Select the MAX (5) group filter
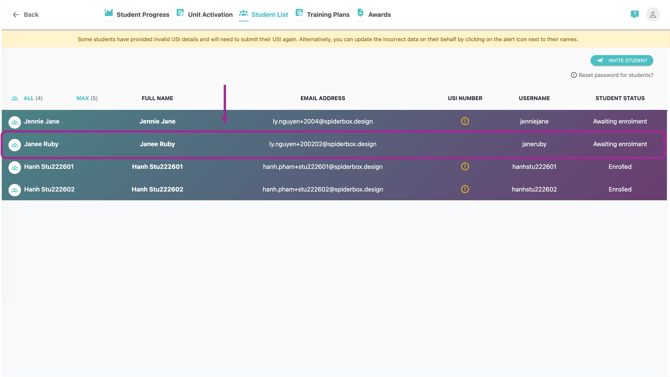This screenshot has height=377, width=670. tap(87, 98)
